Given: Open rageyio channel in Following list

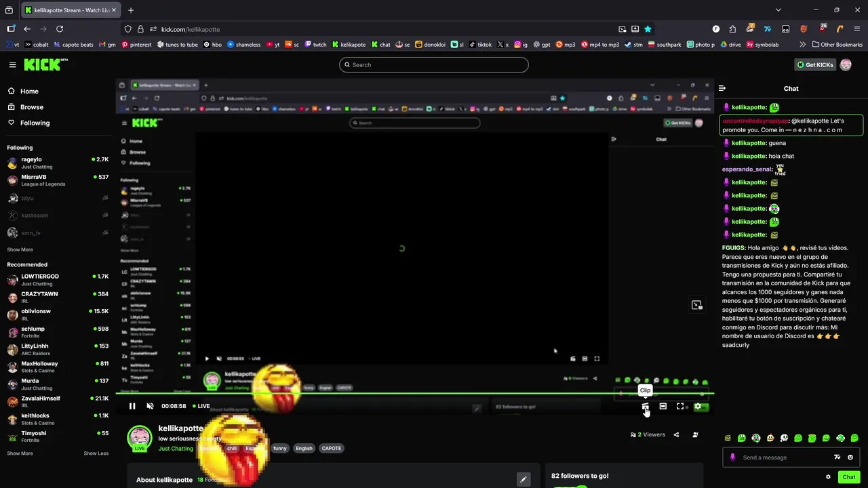Looking at the screenshot, I should (x=58, y=163).
